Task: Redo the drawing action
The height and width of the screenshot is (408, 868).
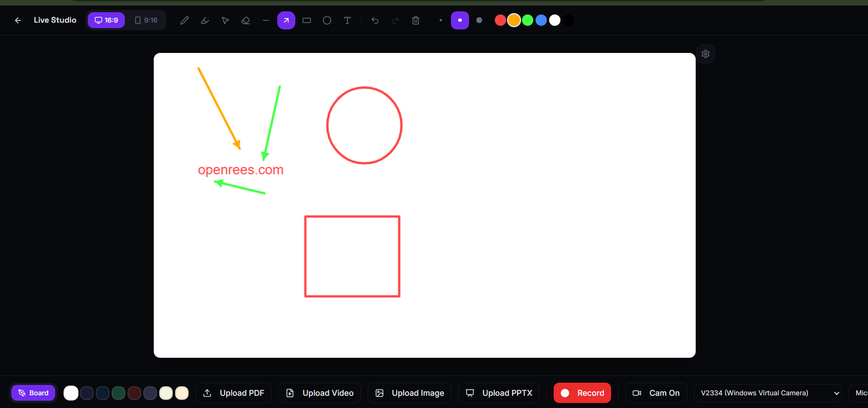Action: click(395, 20)
